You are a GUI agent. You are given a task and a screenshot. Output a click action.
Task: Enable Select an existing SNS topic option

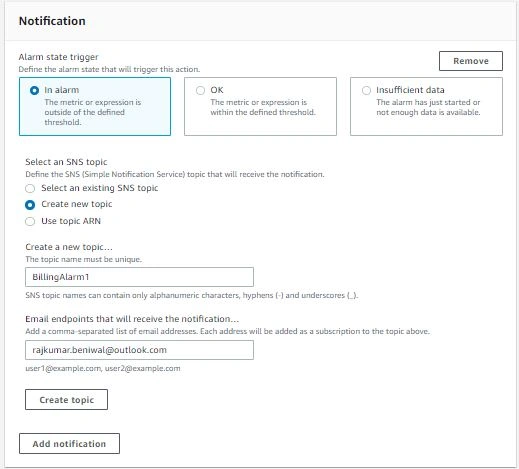30,188
